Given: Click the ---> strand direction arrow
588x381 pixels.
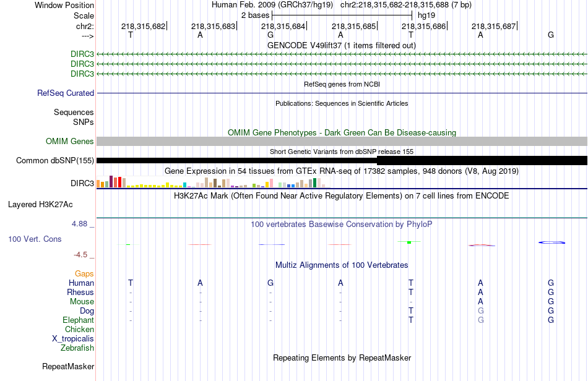Looking at the screenshot, I should tap(88, 36).
